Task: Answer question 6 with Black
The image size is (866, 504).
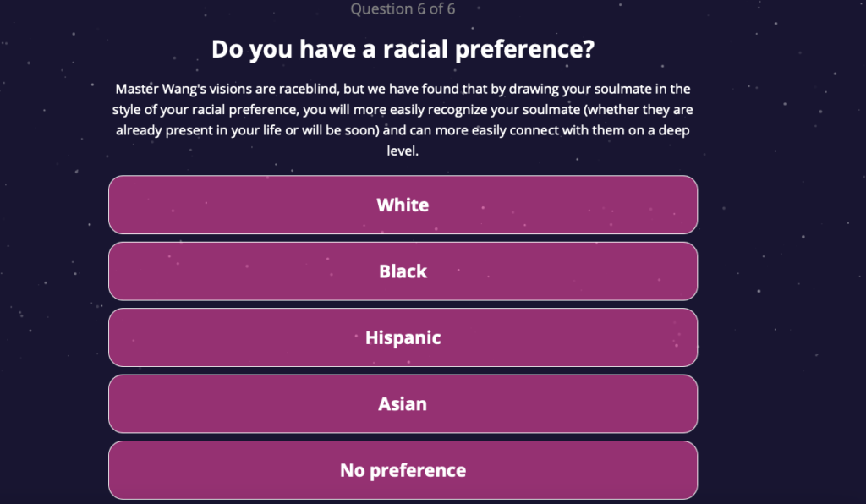Action: click(x=403, y=271)
